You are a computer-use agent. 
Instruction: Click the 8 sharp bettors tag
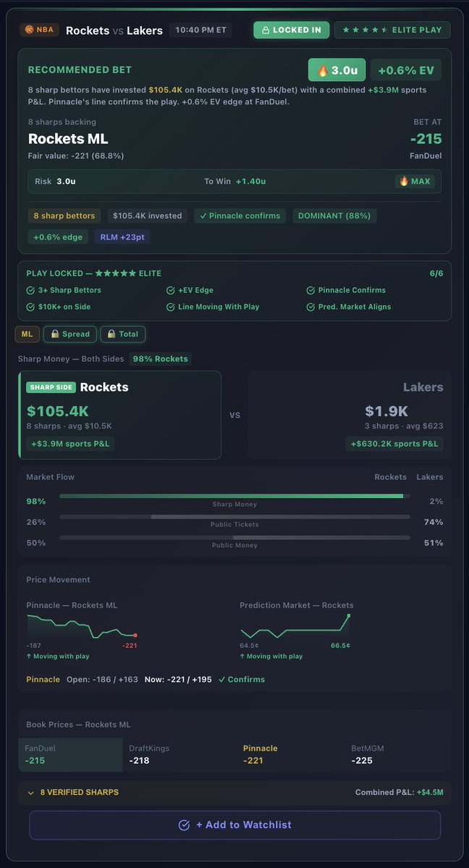tap(64, 216)
